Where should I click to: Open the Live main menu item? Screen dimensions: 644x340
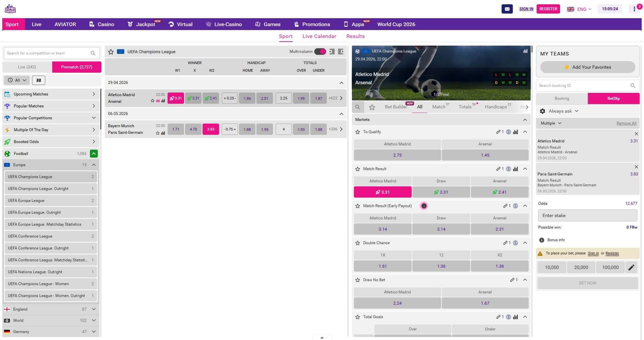tap(36, 24)
